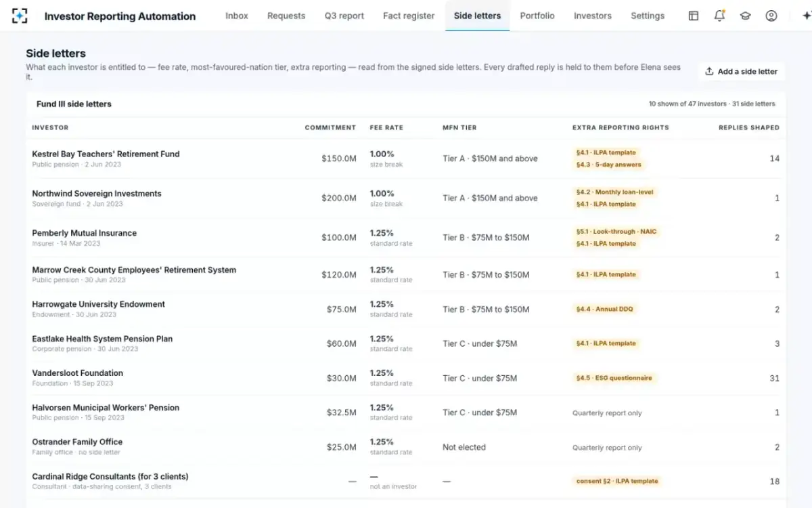Image resolution: width=812 pixels, height=508 pixels.
Task: Click Add a side letter button
Action: click(x=742, y=71)
